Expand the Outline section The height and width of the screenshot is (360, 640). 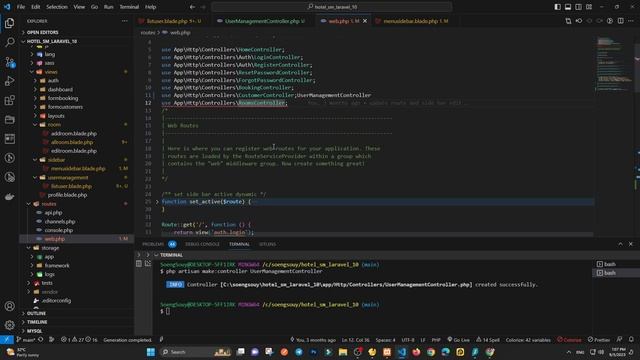(77, 313)
